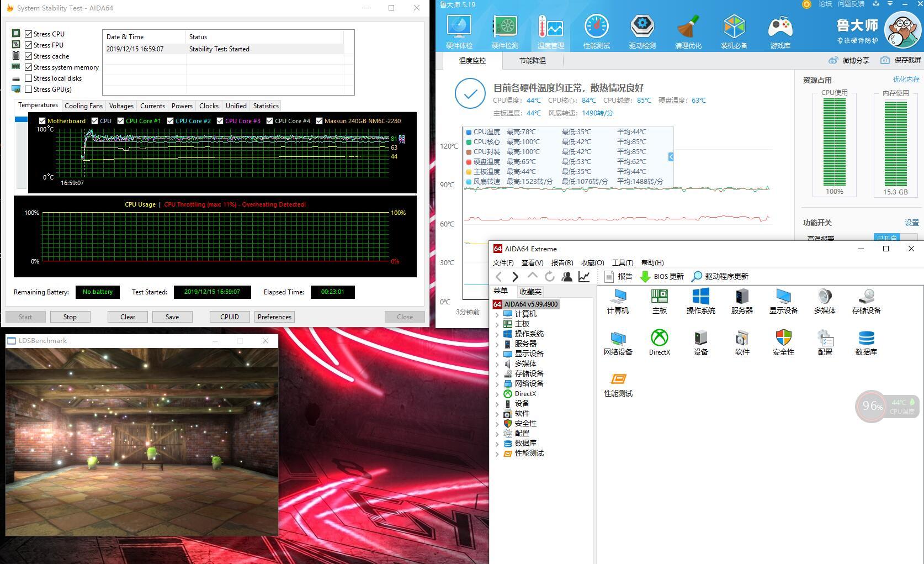Click Clear button in stability test
The width and height of the screenshot is (924, 564).
point(128,317)
